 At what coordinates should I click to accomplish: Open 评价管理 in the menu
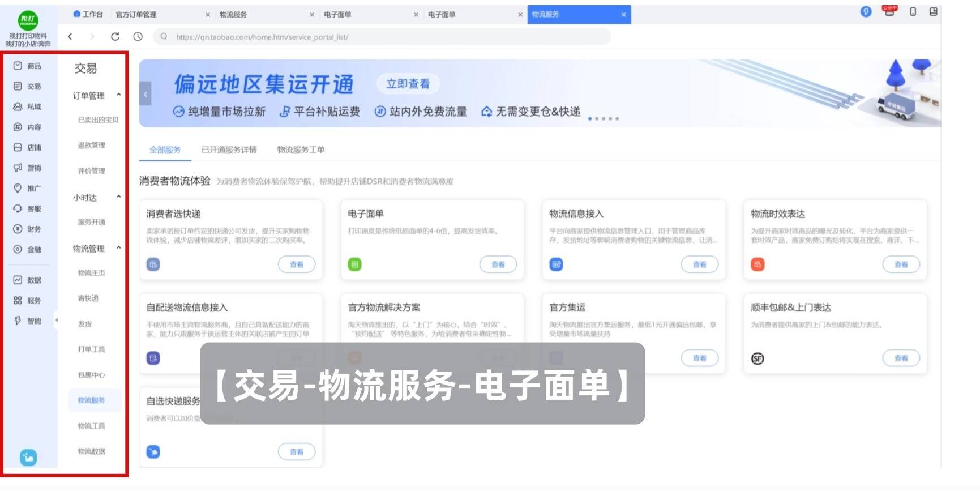tap(92, 171)
